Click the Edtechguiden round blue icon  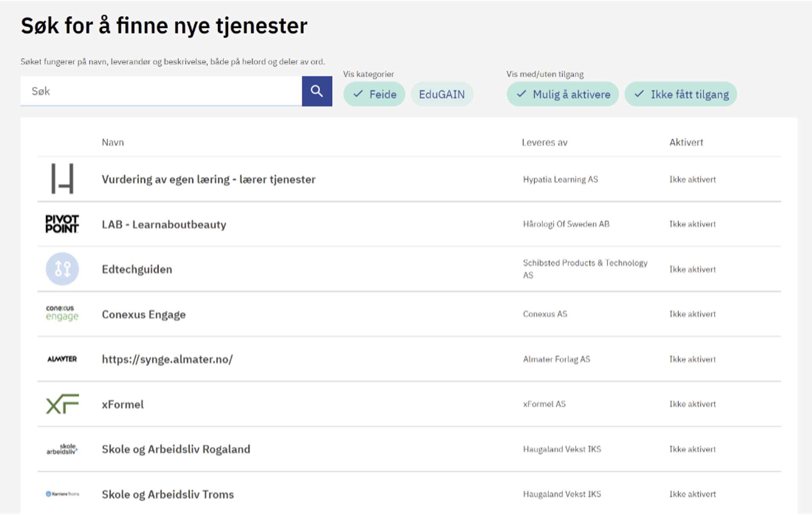[x=62, y=269]
